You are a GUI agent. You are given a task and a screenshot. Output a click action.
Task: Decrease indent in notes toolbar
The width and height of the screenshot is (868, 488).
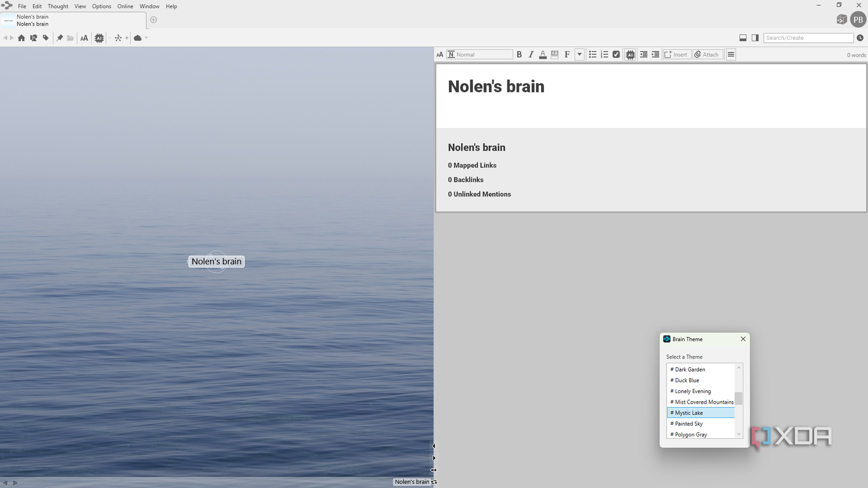point(643,54)
